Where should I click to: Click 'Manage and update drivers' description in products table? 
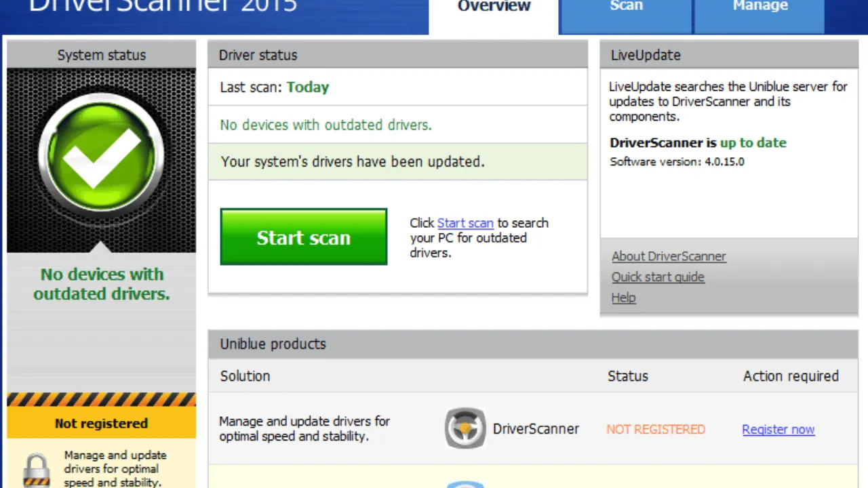click(x=304, y=428)
